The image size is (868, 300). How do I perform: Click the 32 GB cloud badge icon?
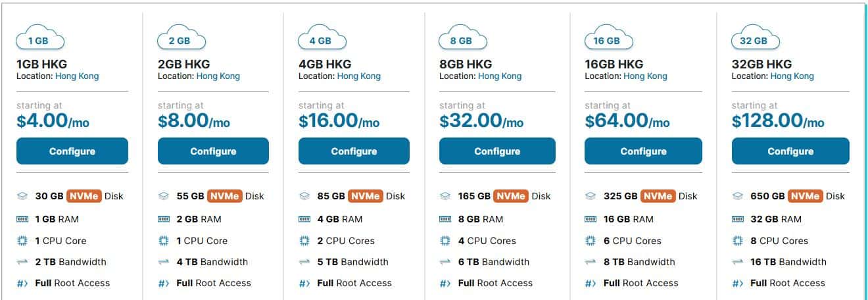point(755,39)
